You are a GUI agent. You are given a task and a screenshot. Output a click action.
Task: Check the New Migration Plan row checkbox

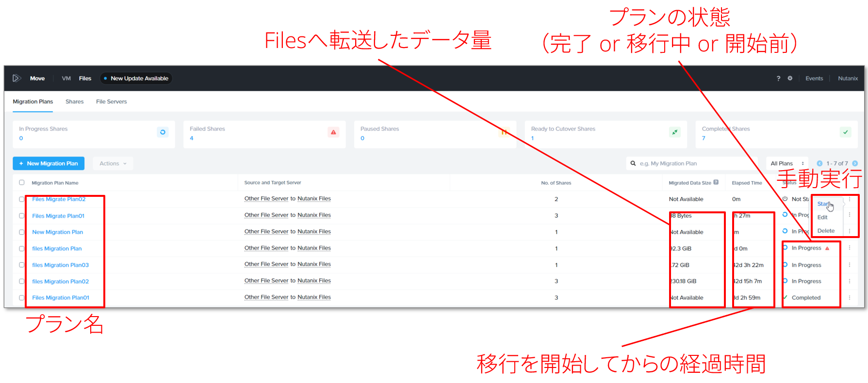pos(21,232)
